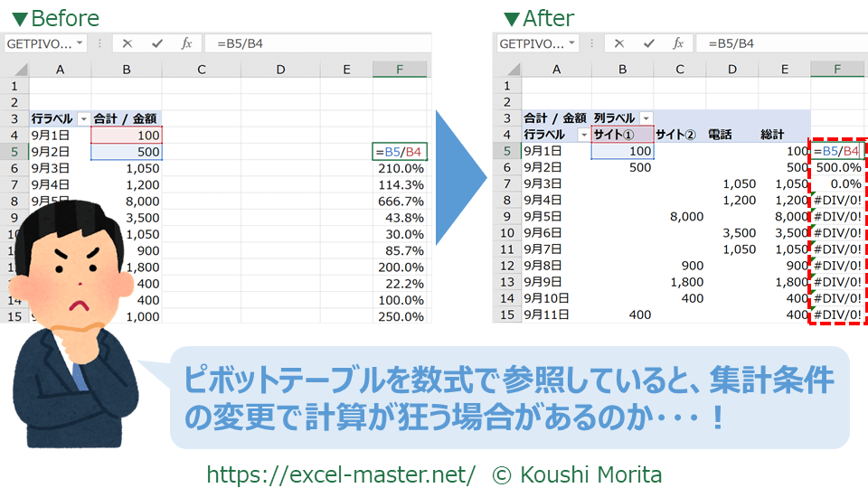
Task: Select column F header in the After sheet
Action: pos(837,69)
